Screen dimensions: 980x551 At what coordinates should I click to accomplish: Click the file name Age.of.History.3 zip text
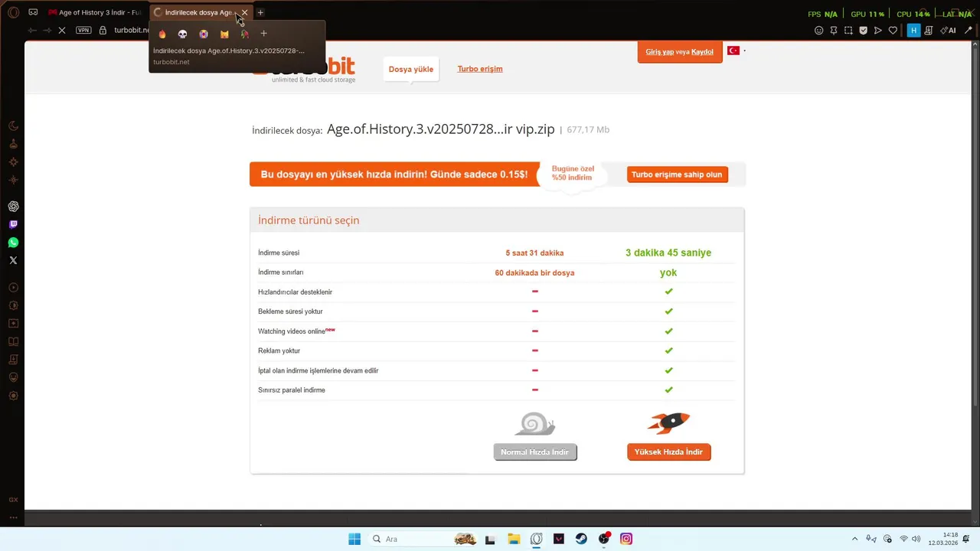[441, 129]
